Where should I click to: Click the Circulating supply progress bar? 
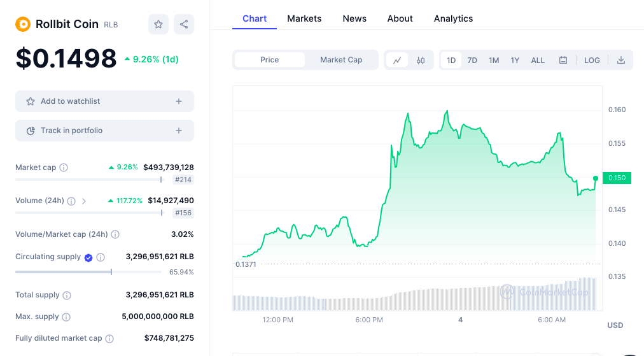coord(88,272)
